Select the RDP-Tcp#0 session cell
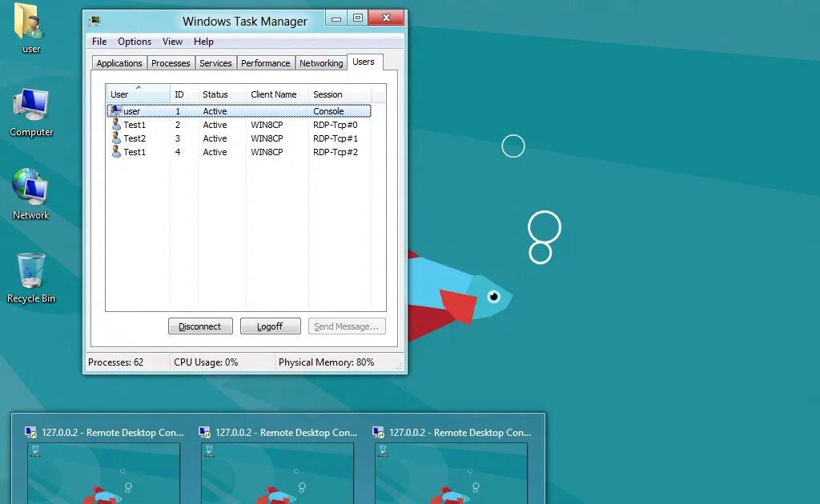The image size is (820, 504). coord(336,125)
